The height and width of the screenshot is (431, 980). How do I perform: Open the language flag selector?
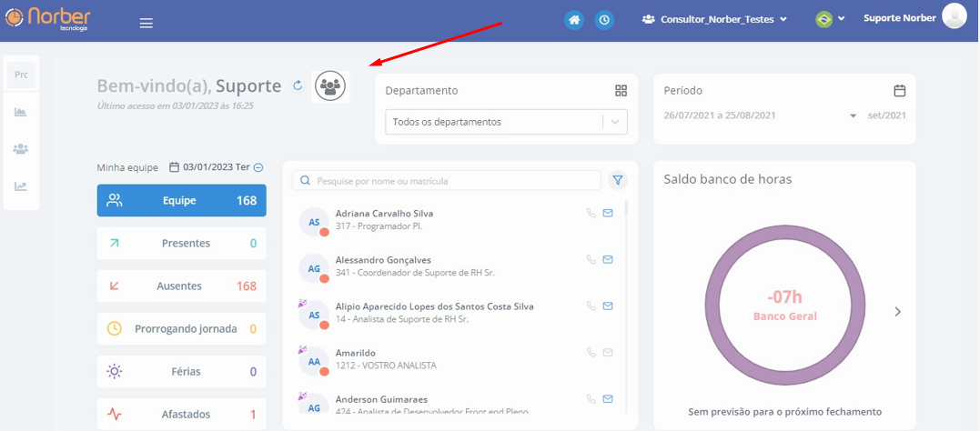coord(830,19)
